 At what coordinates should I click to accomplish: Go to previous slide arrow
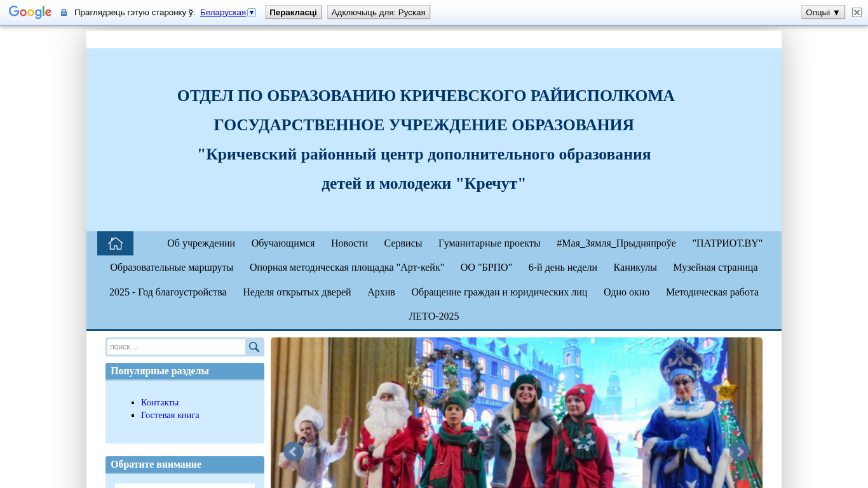coord(293,452)
